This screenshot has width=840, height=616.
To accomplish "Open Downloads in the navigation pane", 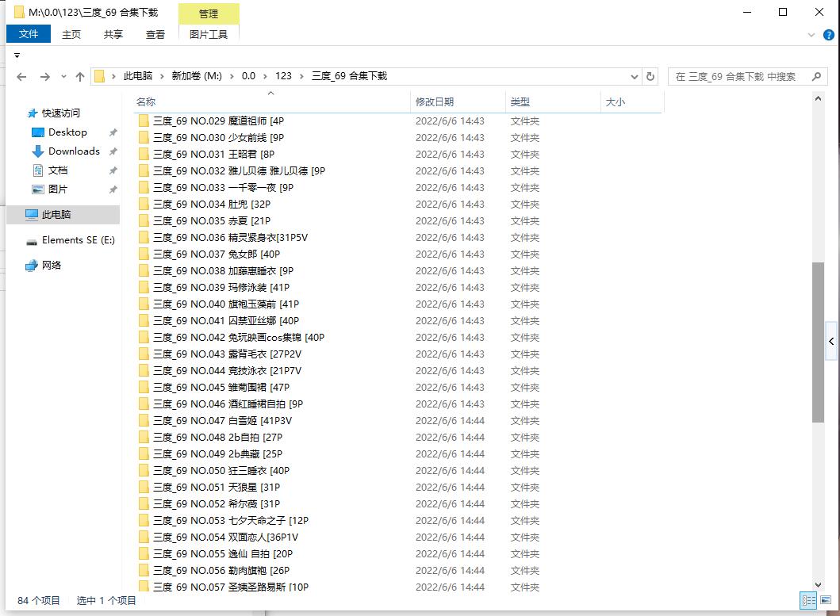I will click(x=74, y=151).
